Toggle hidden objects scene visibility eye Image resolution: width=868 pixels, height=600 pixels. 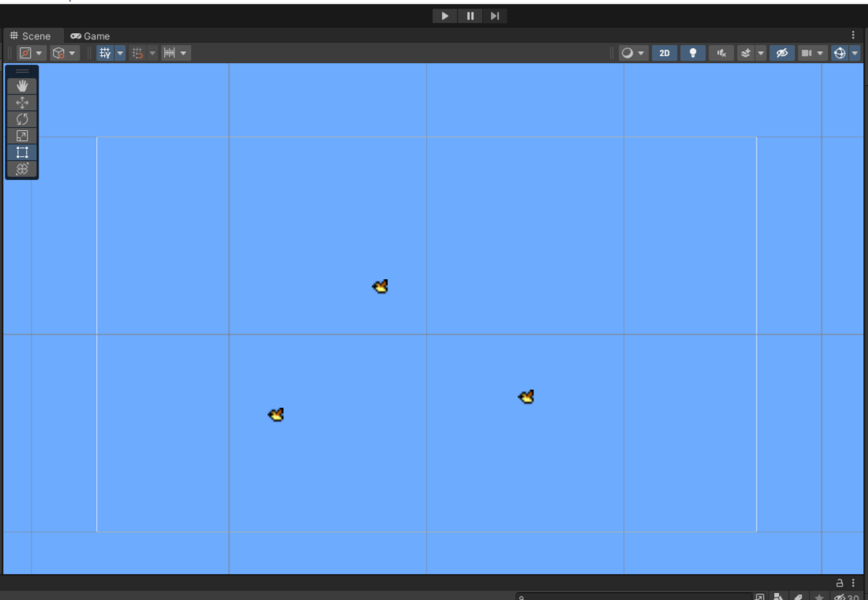[782, 53]
